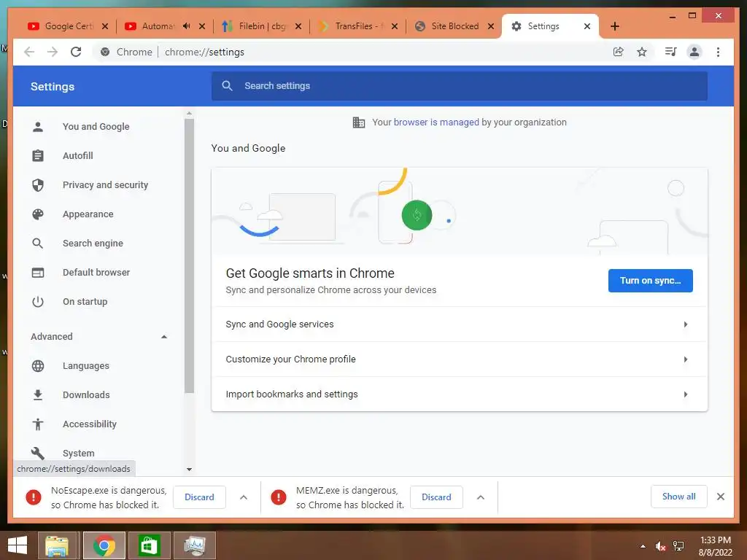
Task: Click the Search settings field
Action: point(460,86)
